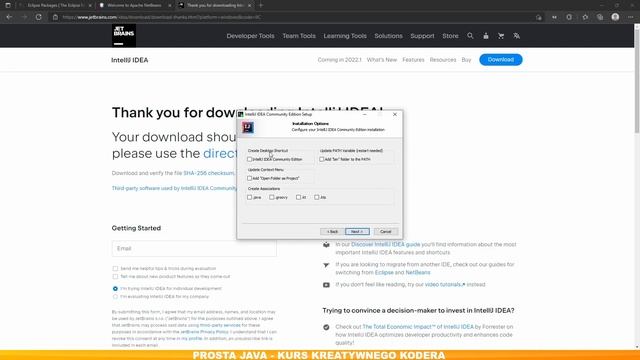This screenshot has height=360, width=640.
Task: Open Coming in 2022.1 link
Action: point(340,60)
